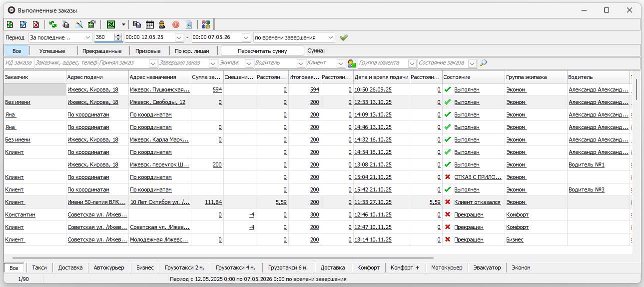Open the 'по времени завершения' dropdown

pyautogui.click(x=331, y=37)
